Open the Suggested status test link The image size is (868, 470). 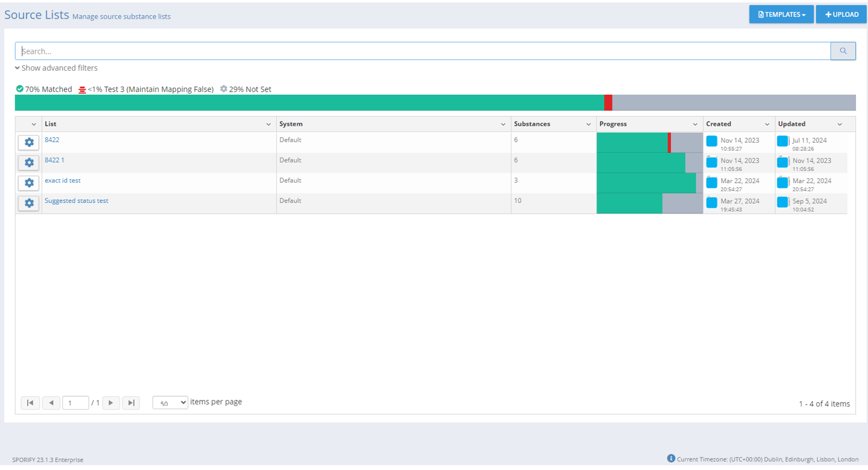pos(76,201)
